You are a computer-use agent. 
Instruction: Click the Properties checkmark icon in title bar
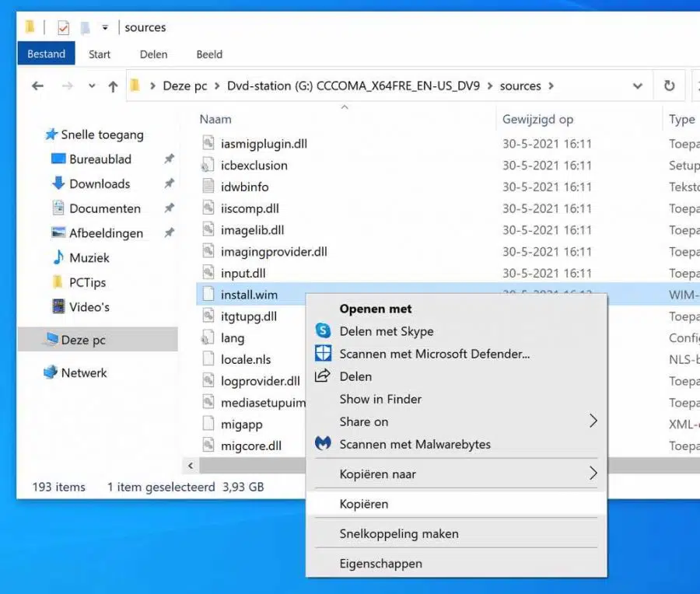(64, 28)
